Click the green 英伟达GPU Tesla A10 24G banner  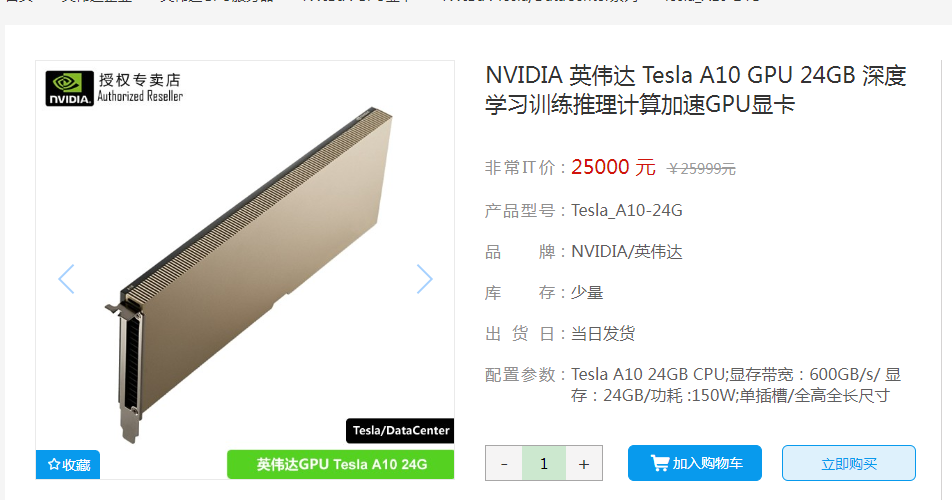pos(341,464)
